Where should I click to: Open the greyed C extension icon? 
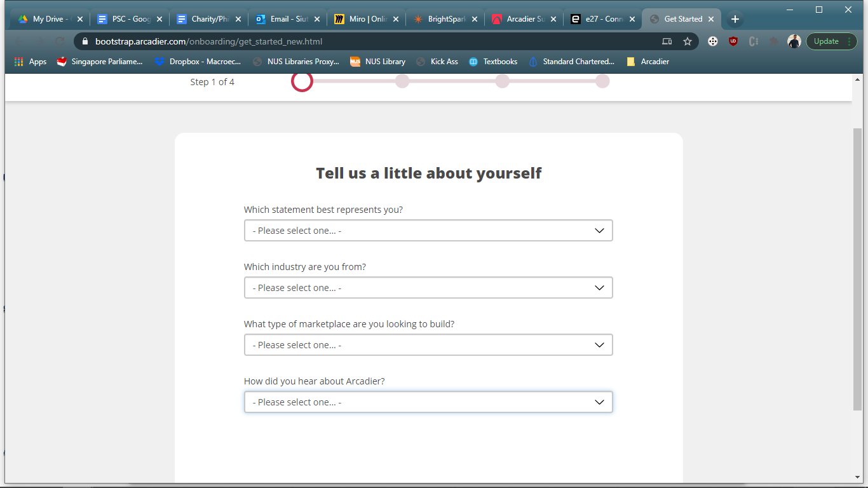click(x=754, y=41)
